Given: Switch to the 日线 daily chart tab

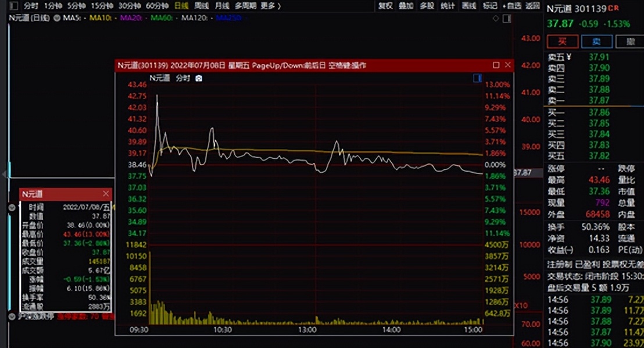Looking at the screenshot, I should click(181, 6).
